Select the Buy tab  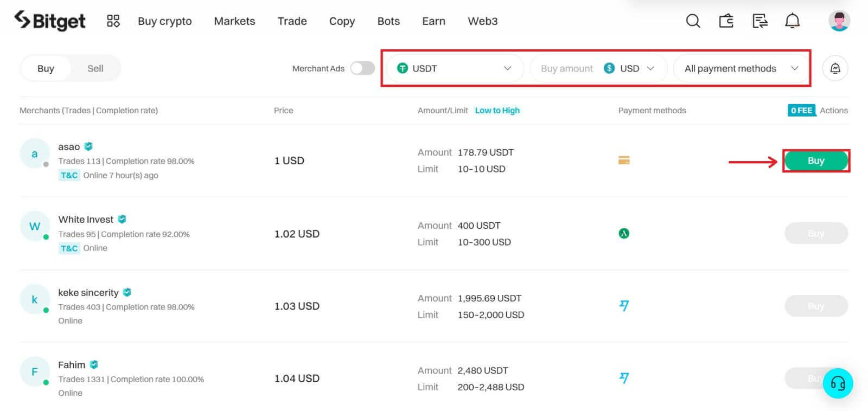pos(46,68)
